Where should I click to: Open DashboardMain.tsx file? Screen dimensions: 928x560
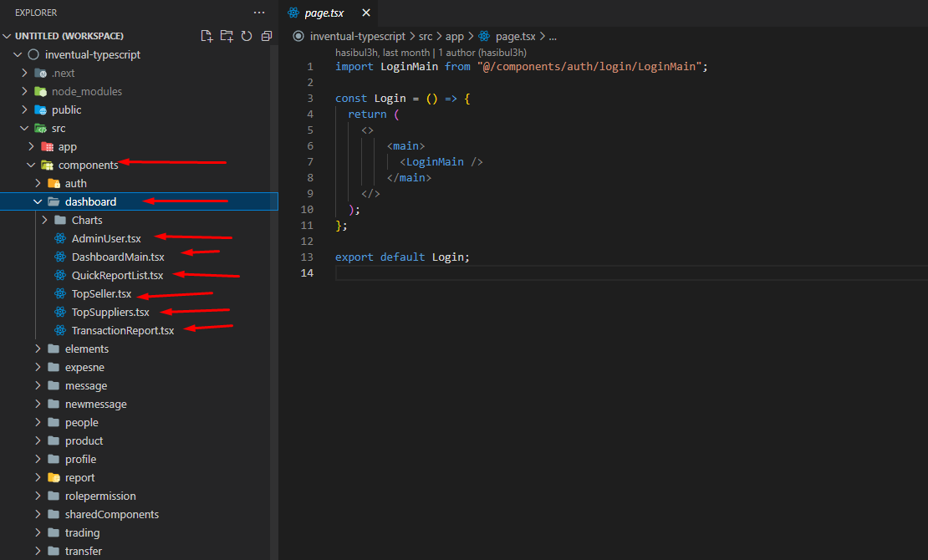point(118,257)
